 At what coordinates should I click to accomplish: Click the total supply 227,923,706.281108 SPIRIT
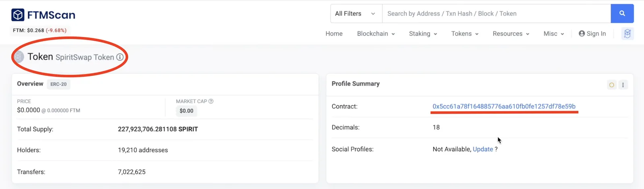(158, 129)
